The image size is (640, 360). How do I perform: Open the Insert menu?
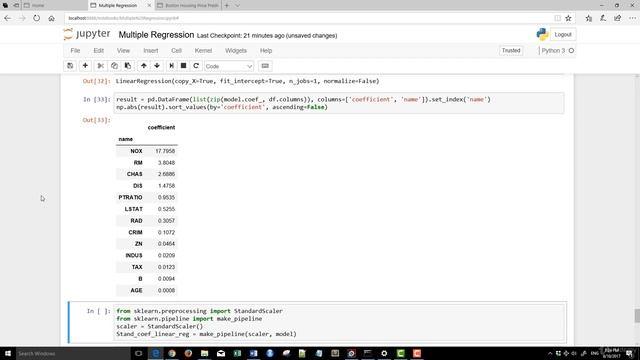coord(151,51)
